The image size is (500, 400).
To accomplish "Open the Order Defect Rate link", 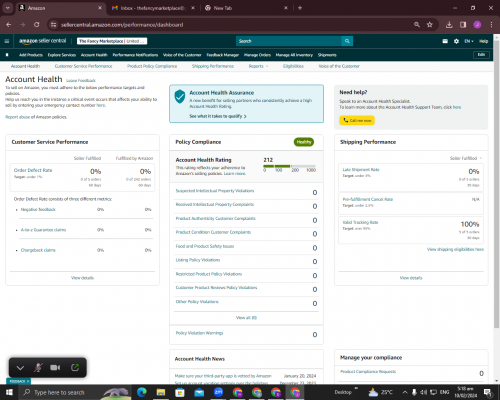I will pos(33,170).
